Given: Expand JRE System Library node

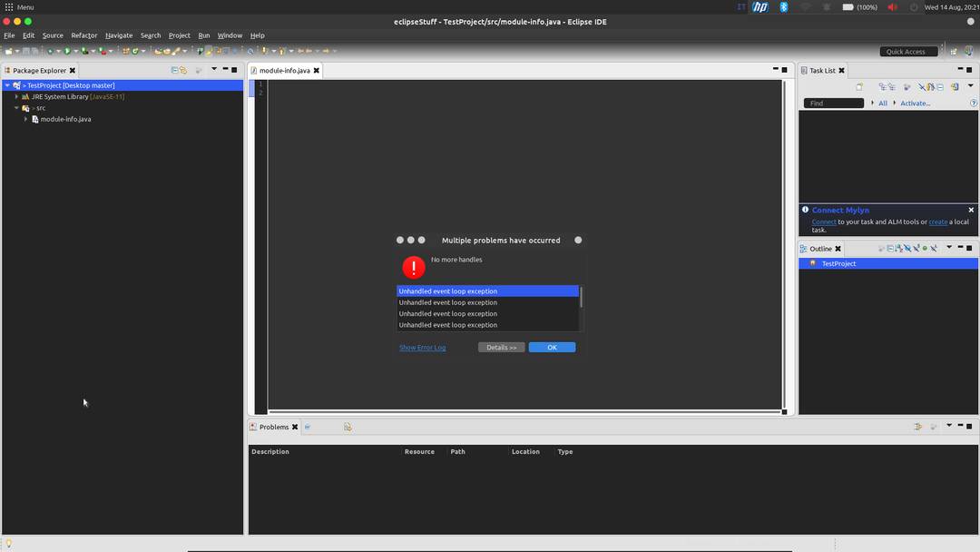Looking at the screenshot, I should [17, 96].
